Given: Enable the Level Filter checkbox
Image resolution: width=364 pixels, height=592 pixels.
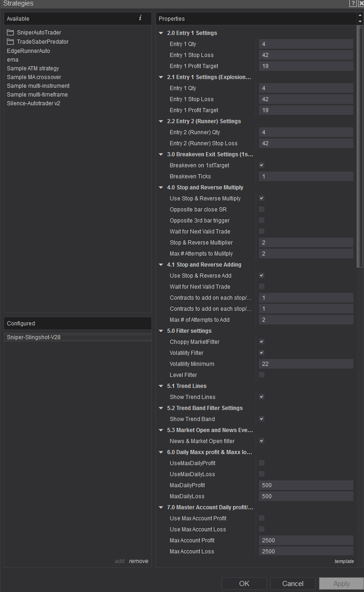Looking at the screenshot, I should [x=262, y=375].
